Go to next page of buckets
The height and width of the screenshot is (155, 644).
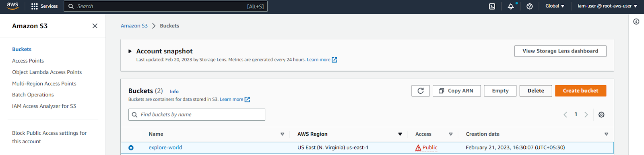point(586,115)
